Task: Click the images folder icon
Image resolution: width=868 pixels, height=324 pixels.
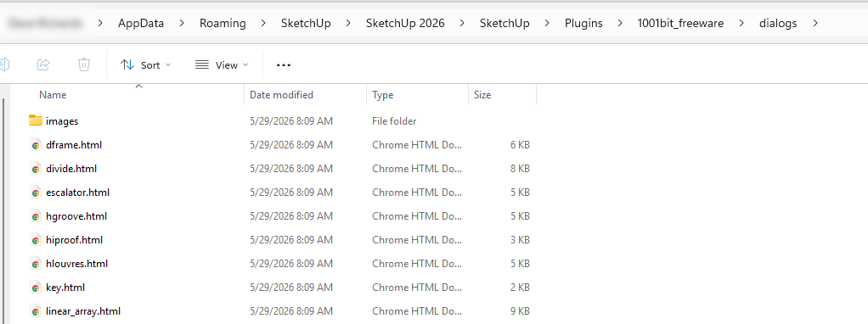Action: (x=36, y=120)
